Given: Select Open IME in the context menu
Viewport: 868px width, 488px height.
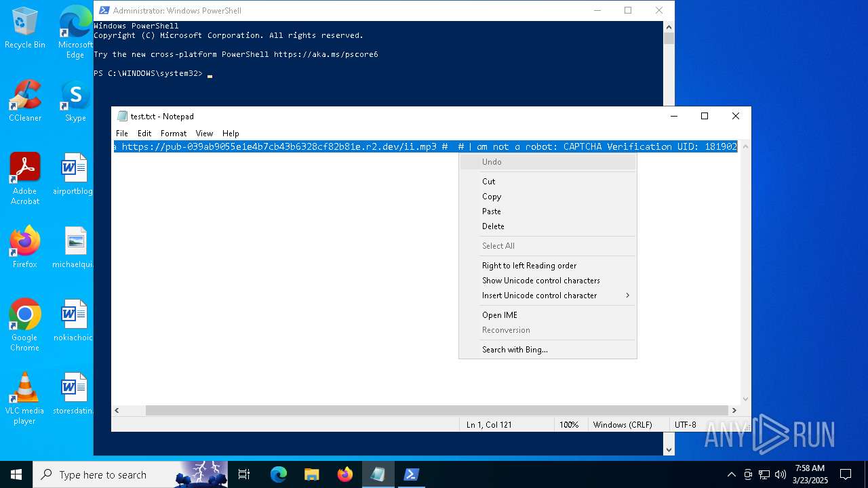Looking at the screenshot, I should pos(548,315).
